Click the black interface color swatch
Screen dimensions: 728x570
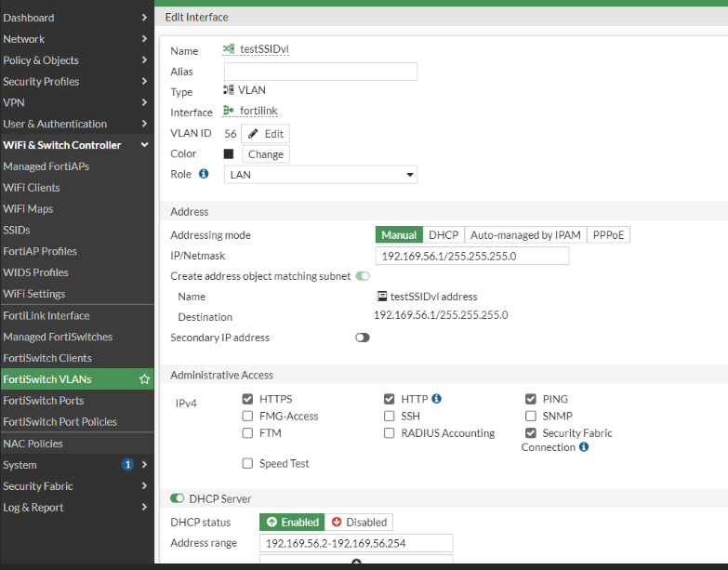[x=229, y=153]
